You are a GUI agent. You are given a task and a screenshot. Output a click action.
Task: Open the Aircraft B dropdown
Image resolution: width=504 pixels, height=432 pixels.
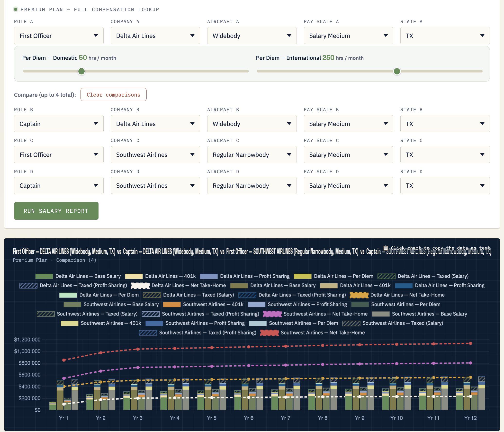(x=252, y=124)
